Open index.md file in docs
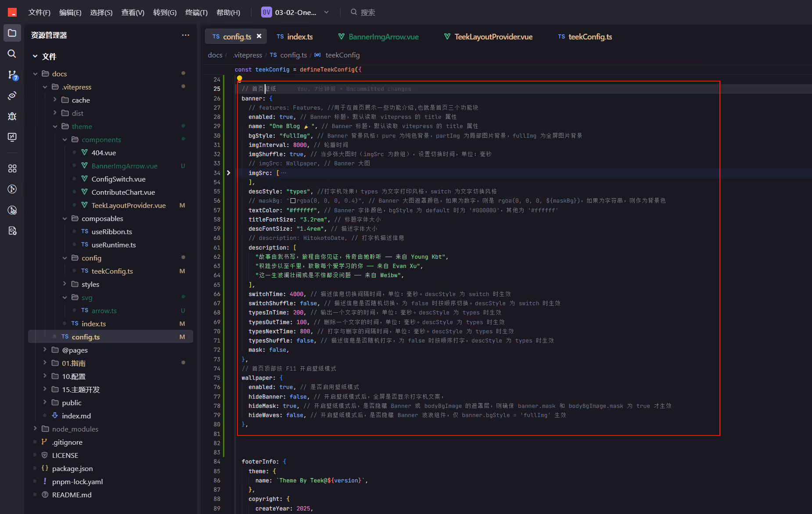 tap(76, 416)
